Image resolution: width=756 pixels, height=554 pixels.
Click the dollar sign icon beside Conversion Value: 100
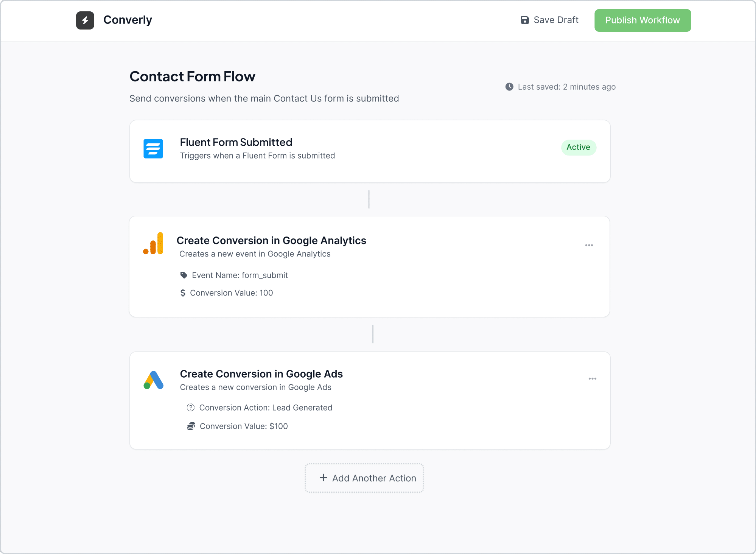coord(183,293)
